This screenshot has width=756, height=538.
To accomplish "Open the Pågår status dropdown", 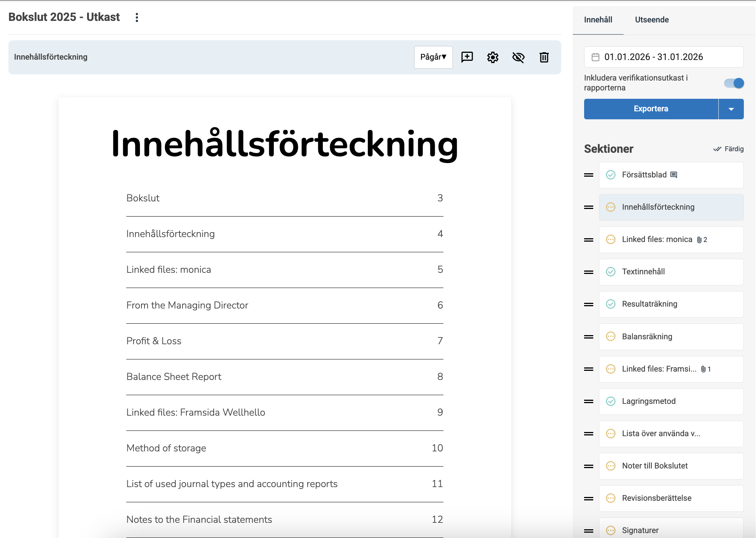I will (x=433, y=57).
